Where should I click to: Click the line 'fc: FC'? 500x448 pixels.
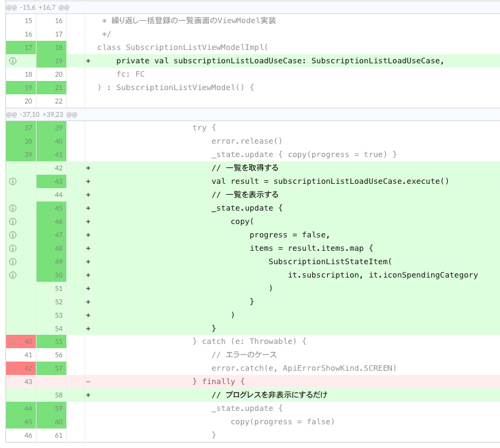130,74
